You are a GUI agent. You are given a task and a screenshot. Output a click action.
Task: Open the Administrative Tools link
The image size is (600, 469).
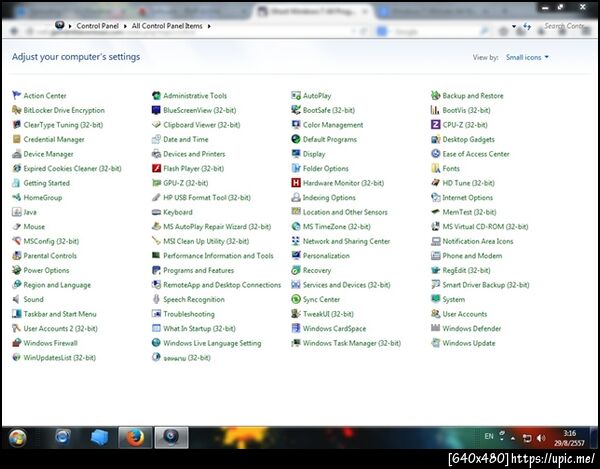pyautogui.click(x=195, y=96)
